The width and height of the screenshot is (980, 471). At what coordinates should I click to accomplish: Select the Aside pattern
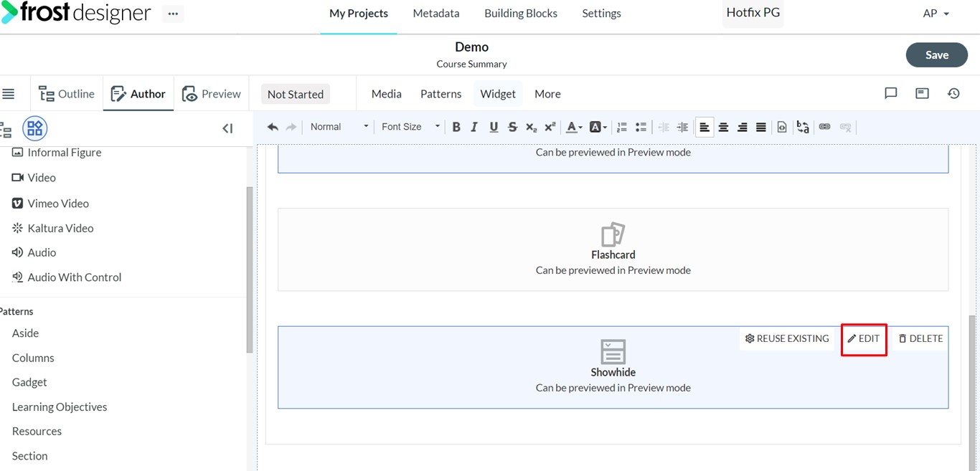coord(25,333)
